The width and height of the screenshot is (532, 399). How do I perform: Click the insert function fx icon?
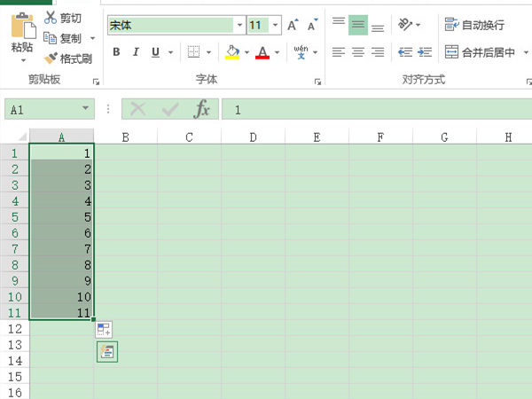tap(202, 109)
